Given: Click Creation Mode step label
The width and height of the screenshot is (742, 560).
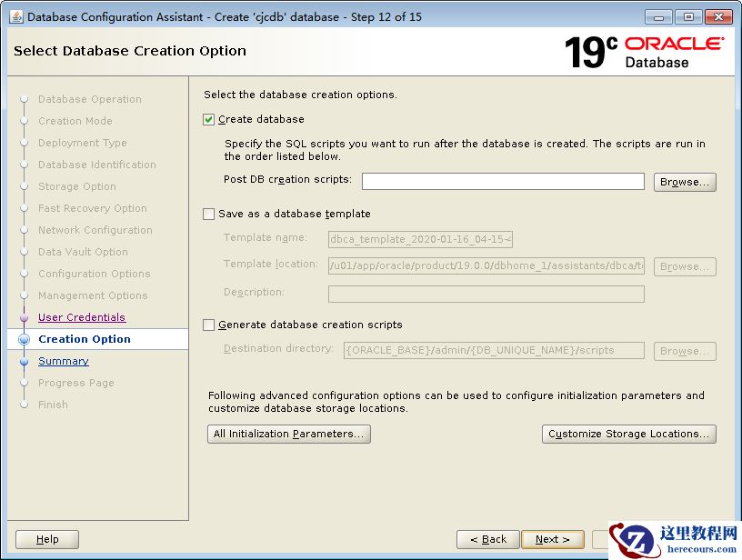Looking at the screenshot, I should click(75, 121).
